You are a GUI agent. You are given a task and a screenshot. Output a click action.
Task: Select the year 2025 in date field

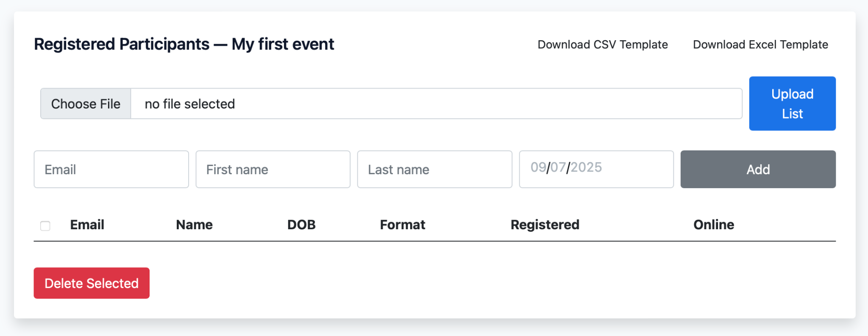[586, 168]
